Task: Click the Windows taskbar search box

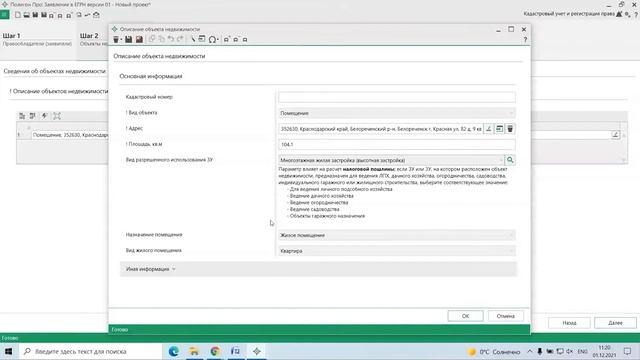Action: click(90, 351)
